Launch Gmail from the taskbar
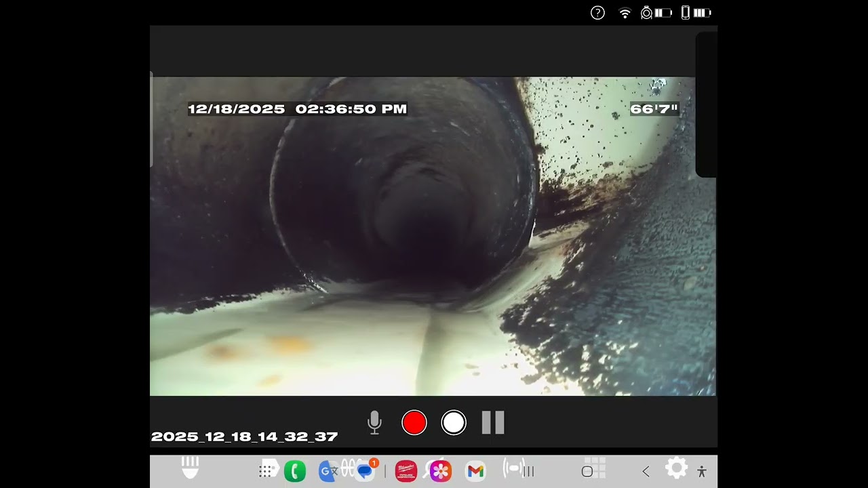This screenshot has height=488, width=868. pos(476,471)
